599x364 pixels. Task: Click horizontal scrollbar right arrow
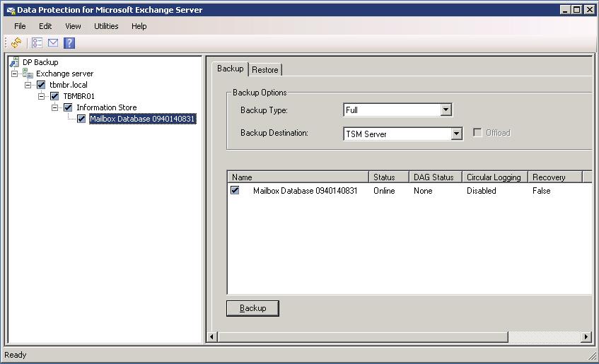(x=586, y=337)
